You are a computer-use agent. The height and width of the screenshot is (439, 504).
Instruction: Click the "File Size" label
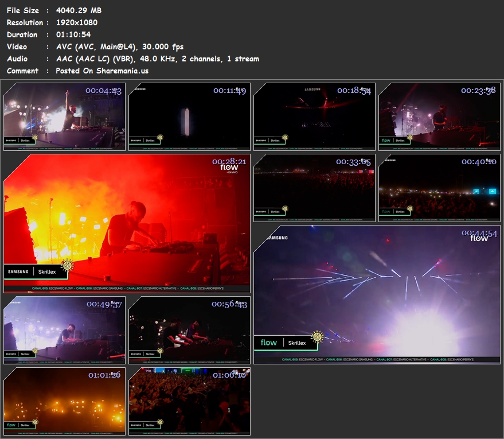[23, 10]
